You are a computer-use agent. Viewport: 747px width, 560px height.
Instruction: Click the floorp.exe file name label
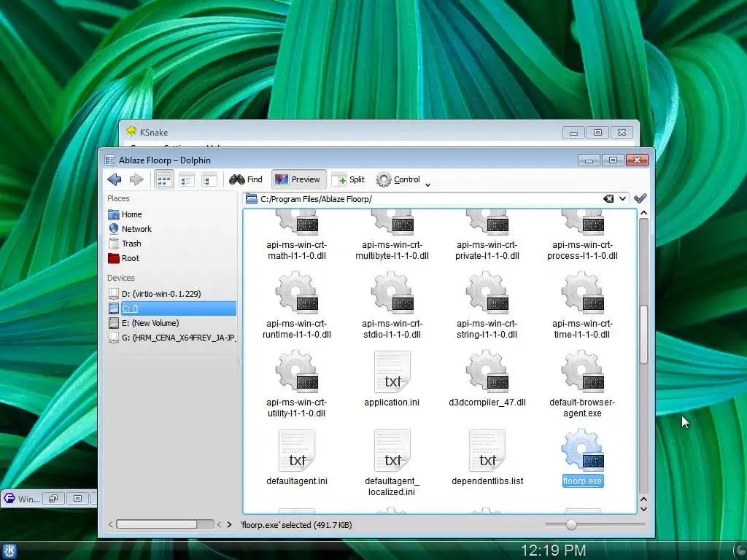583,481
